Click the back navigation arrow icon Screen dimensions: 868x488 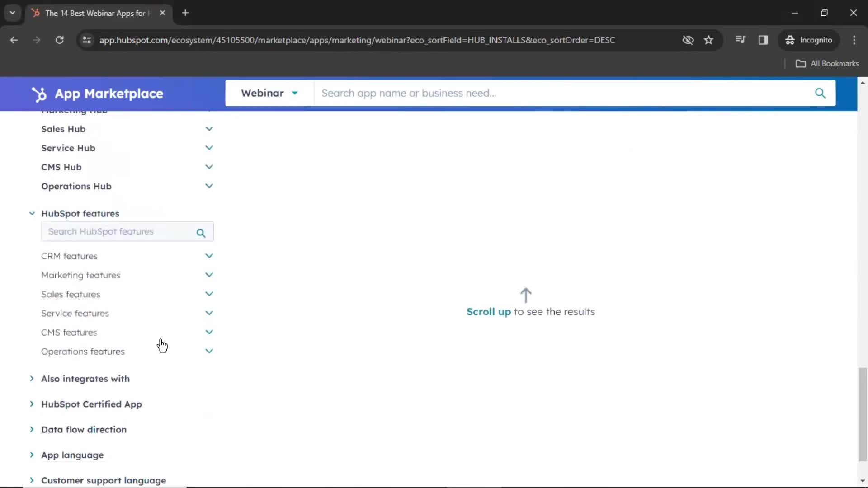14,40
